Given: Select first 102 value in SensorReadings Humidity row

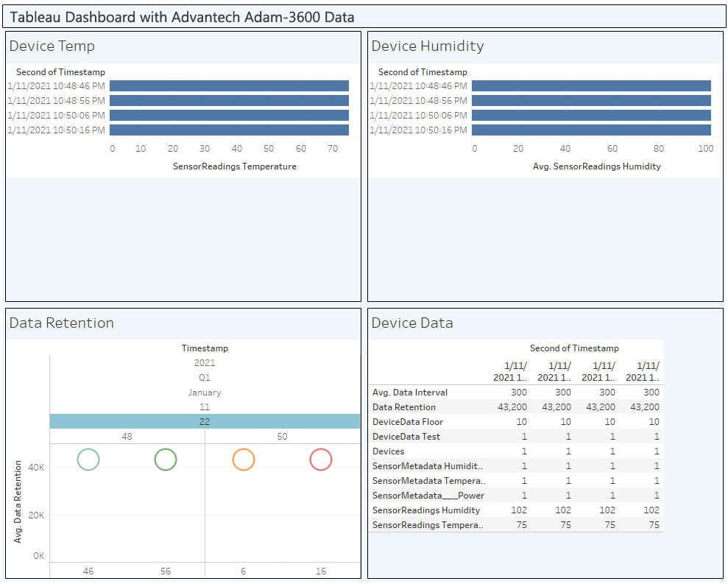Looking at the screenshot, I should (x=519, y=510).
